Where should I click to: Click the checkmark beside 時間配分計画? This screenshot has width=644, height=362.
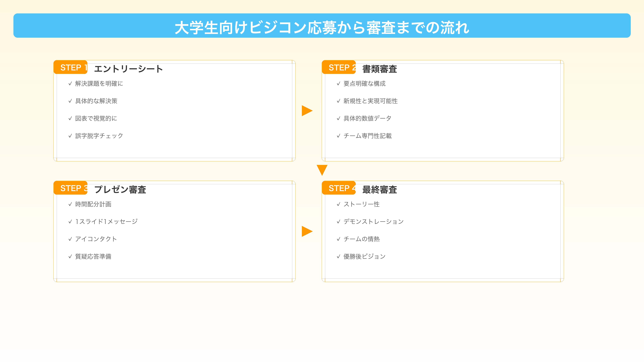70,204
